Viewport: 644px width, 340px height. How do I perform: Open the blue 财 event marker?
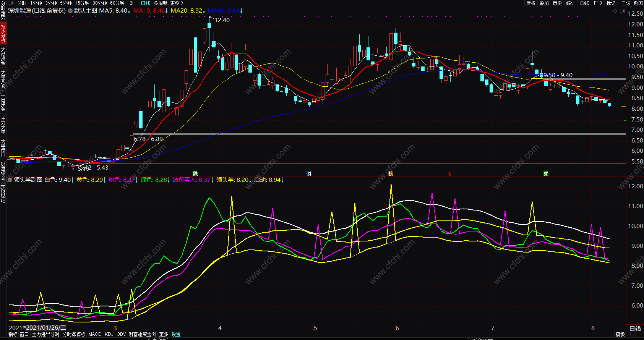[x=309, y=174]
